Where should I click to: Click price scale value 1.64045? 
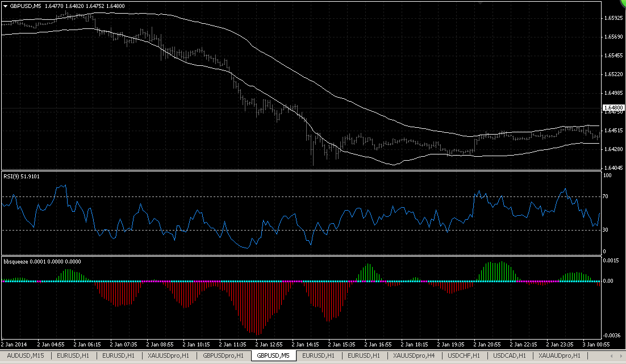(x=614, y=168)
